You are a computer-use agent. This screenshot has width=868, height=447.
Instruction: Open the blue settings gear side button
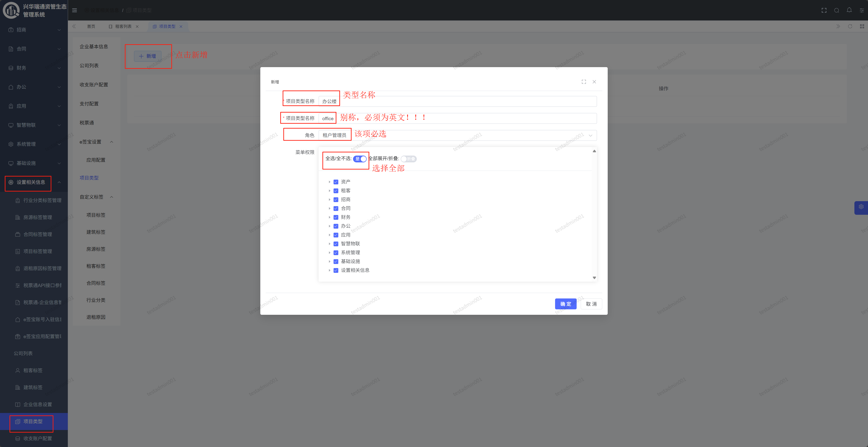(x=861, y=207)
